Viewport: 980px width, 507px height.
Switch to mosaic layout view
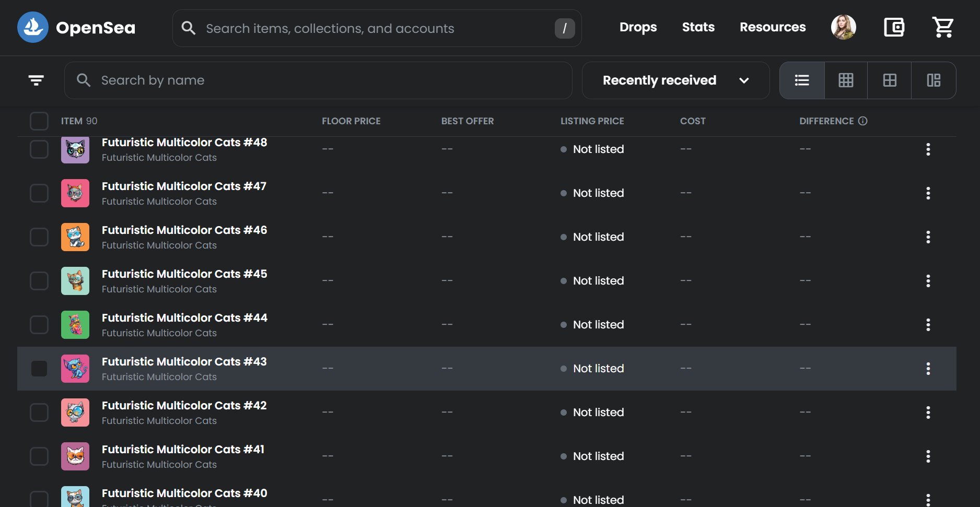point(934,80)
